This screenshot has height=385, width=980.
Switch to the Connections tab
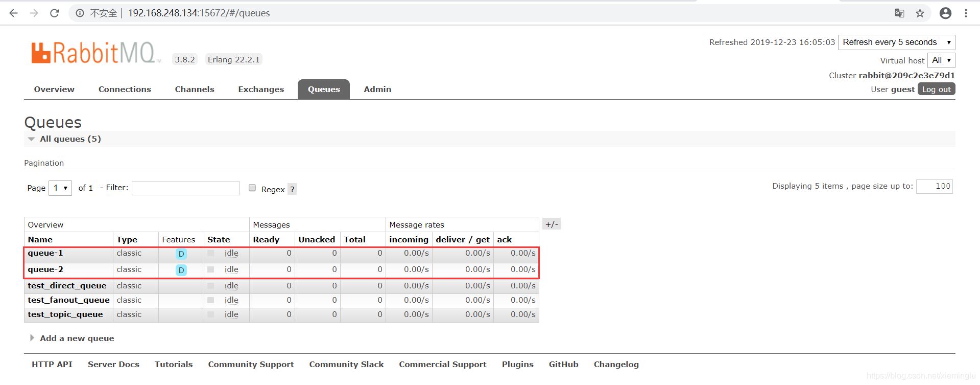(125, 89)
